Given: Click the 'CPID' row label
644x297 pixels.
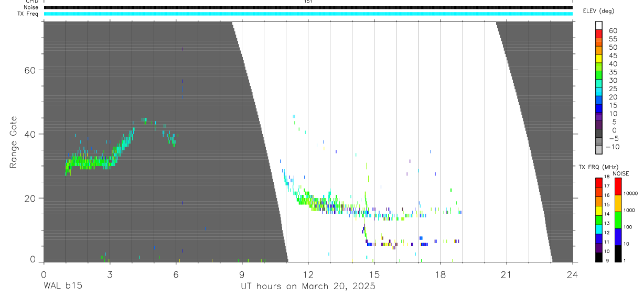Looking at the screenshot, I should [x=31, y=2].
